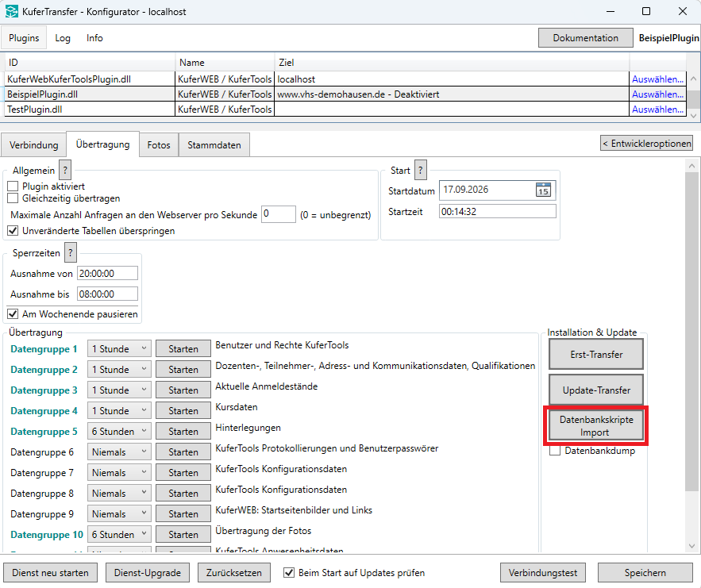Screen dimensions: 701x588
Task: Run the Verbindungstest
Action: 543,572
